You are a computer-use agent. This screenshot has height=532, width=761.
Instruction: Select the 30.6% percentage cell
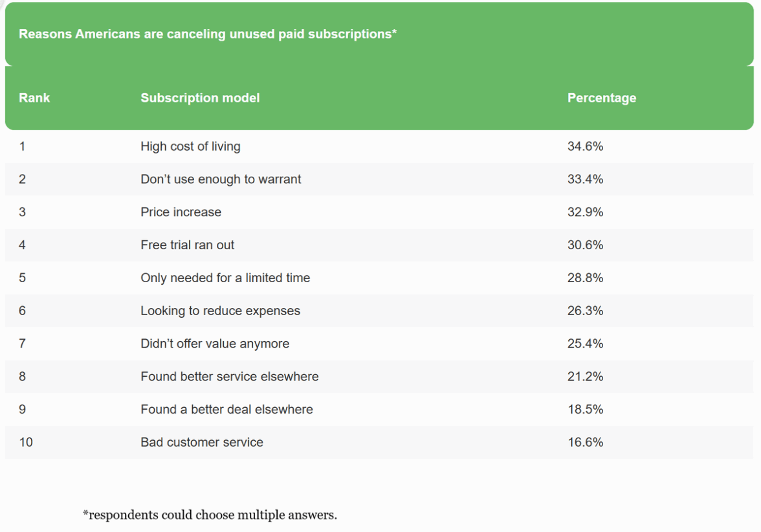[585, 245]
